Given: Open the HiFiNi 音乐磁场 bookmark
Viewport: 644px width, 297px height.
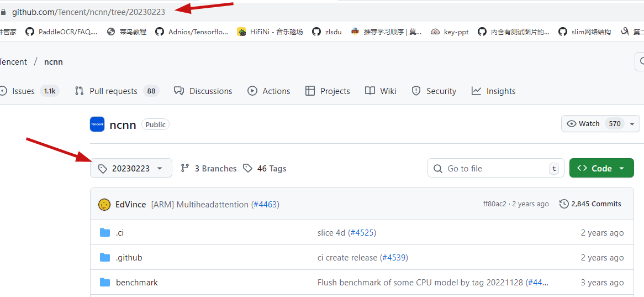Looking at the screenshot, I should click(270, 32).
